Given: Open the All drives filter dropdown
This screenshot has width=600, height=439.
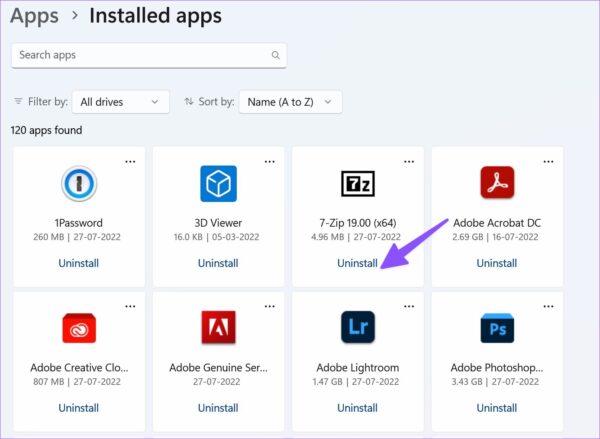Looking at the screenshot, I should (121, 102).
